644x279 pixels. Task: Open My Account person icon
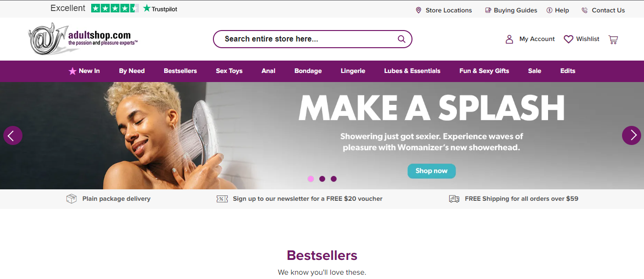(509, 39)
